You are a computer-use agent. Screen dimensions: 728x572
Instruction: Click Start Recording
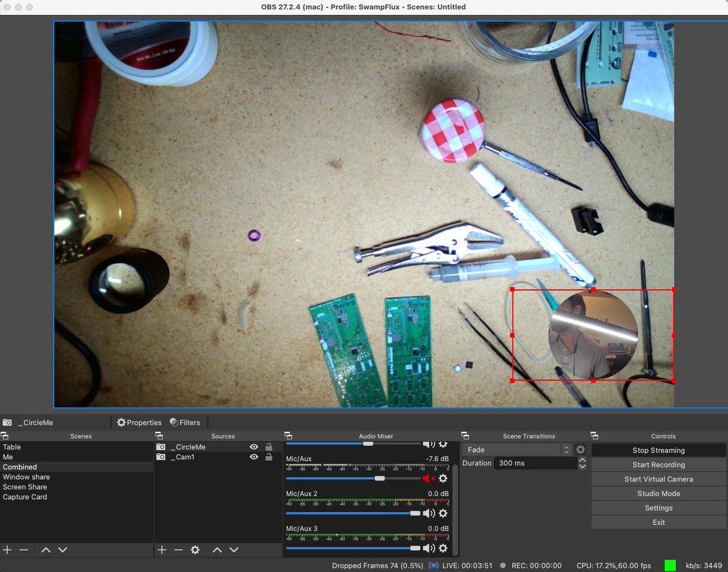[658, 464]
